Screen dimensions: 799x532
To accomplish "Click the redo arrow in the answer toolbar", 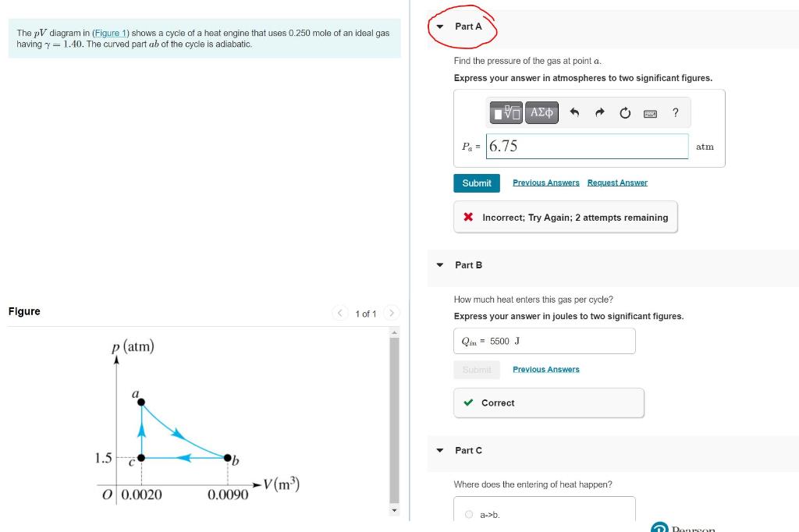I will tap(599, 112).
